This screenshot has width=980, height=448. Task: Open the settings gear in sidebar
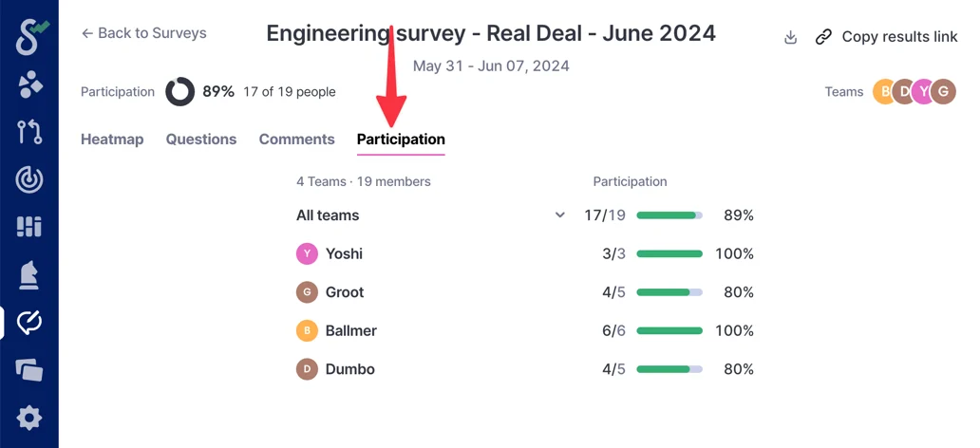click(29, 418)
